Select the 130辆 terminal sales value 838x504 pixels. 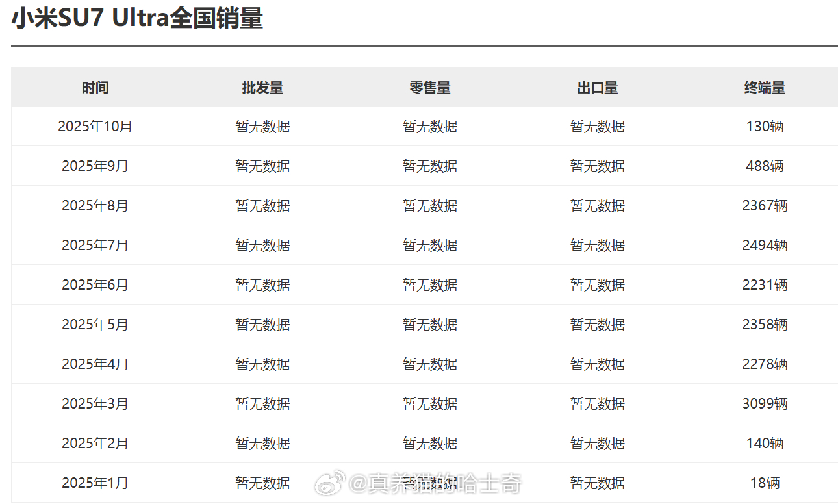pos(765,127)
